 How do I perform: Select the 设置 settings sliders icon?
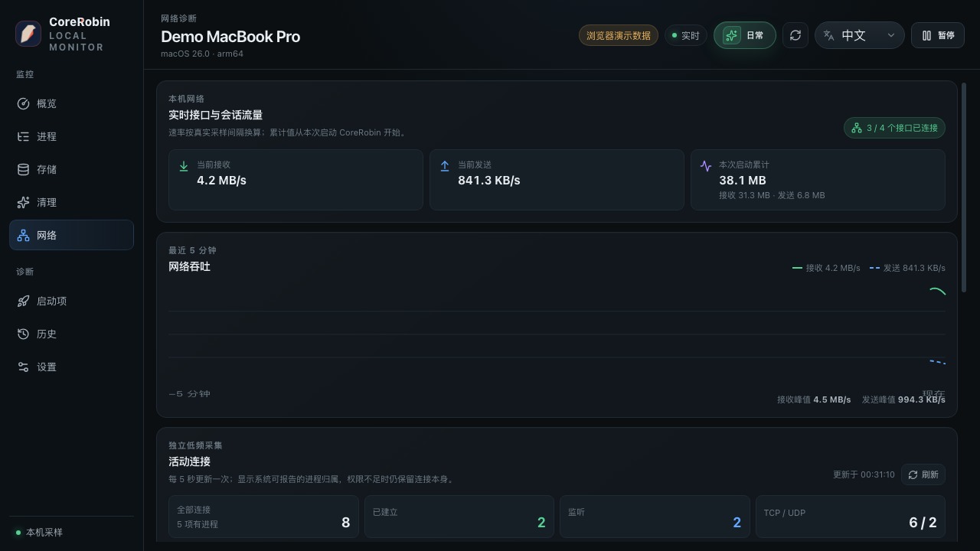click(x=23, y=367)
